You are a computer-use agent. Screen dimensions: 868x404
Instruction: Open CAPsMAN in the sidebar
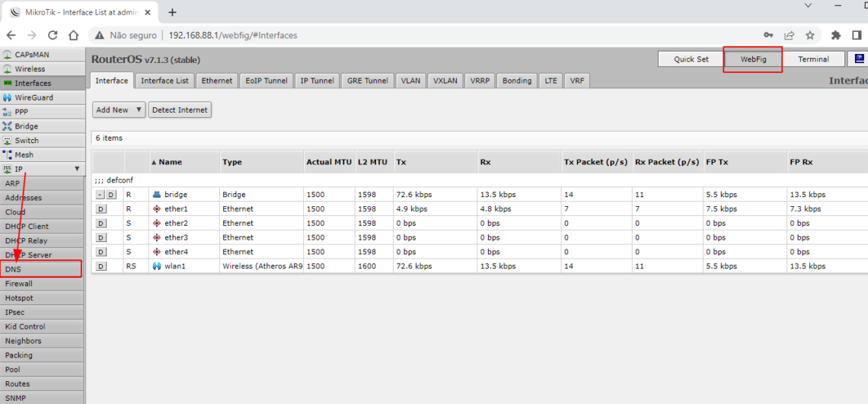click(42, 54)
